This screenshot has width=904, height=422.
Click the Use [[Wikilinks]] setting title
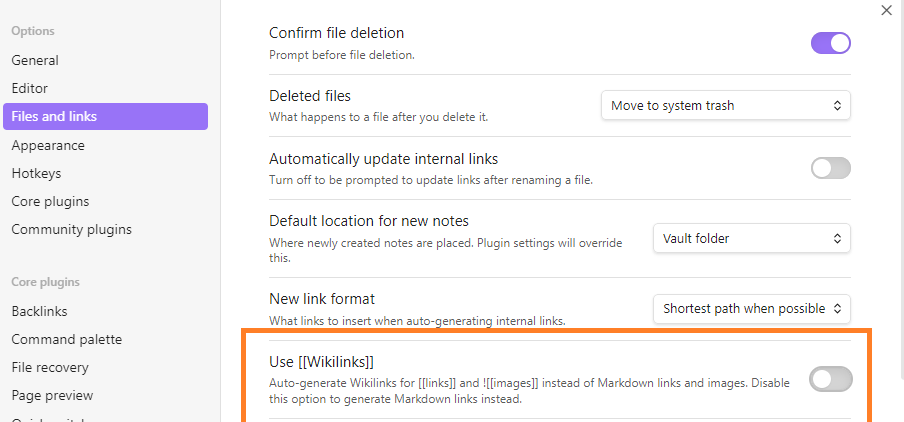pos(322,362)
